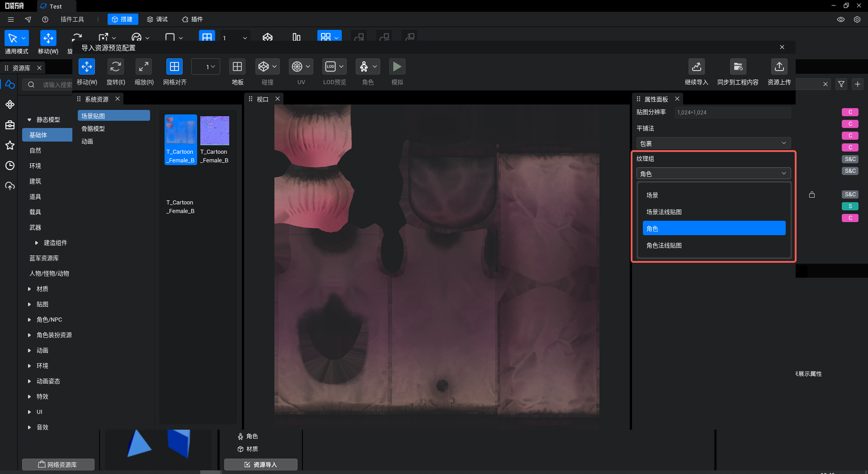Toggle the eye preview icon top right
The height and width of the screenshot is (474, 868).
point(841,19)
